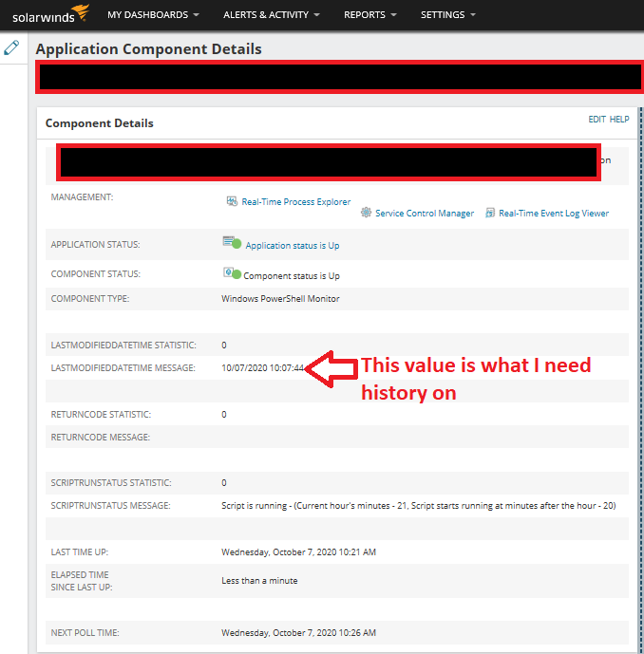Screen dimensions: 644x654
Task: Click the LASTMODIFIEDDATETIME MESSAGE label
Action: click(x=123, y=368)
